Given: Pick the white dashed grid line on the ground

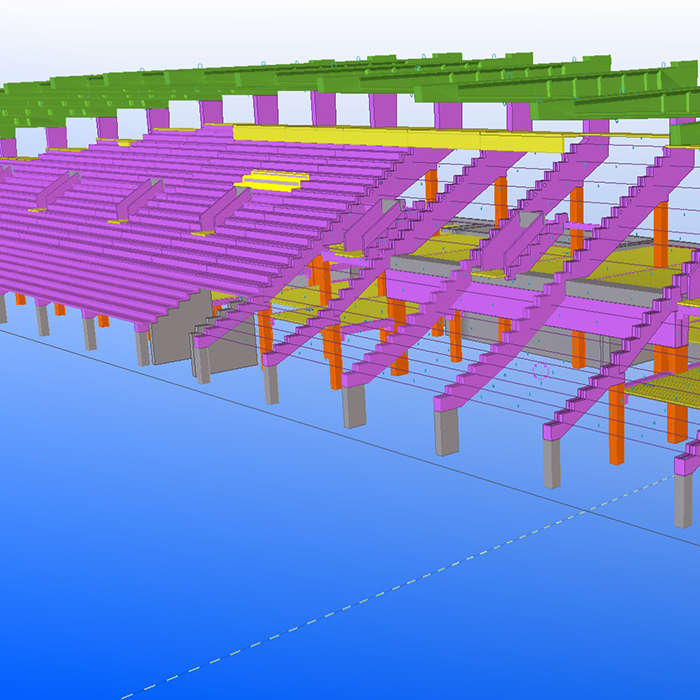Looking at the screenshot, I should [397, 586].
